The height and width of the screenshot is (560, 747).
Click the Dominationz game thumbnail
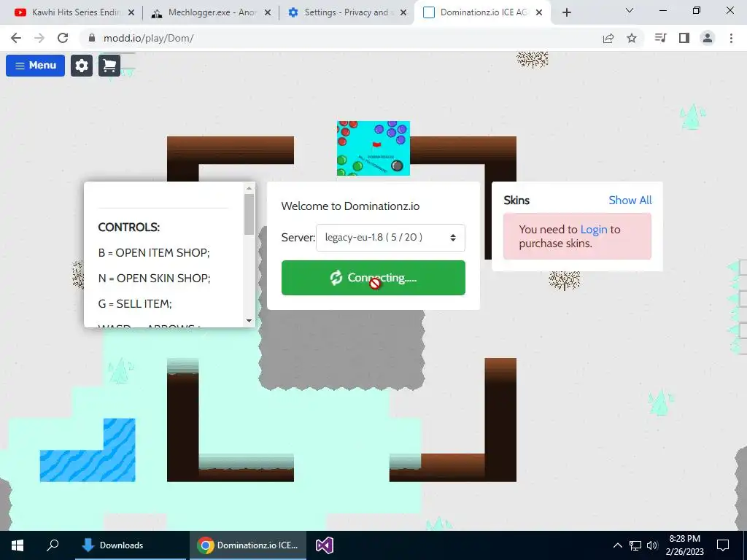pos(373,148)
